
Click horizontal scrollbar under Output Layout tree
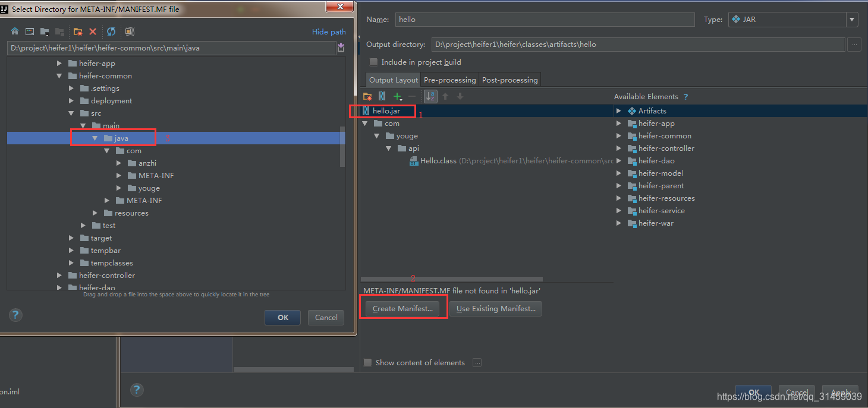(x=452, y=279)
